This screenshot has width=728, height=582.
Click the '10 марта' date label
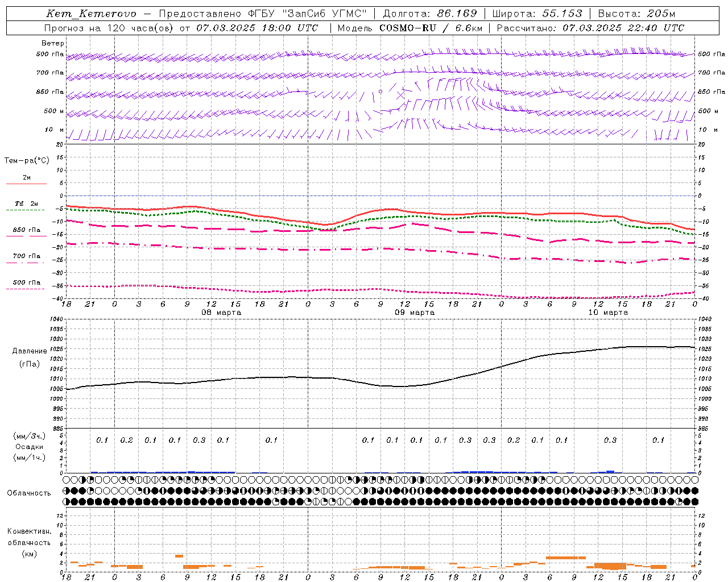[x=608, y=313]
